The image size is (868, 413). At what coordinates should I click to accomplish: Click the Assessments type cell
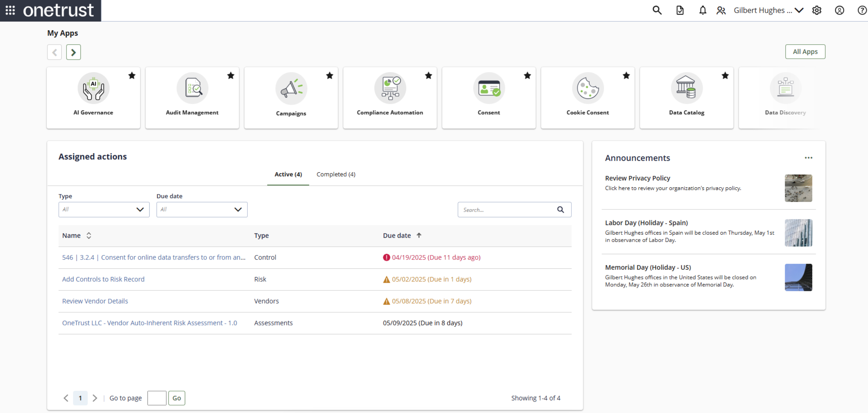coord(273,323)
